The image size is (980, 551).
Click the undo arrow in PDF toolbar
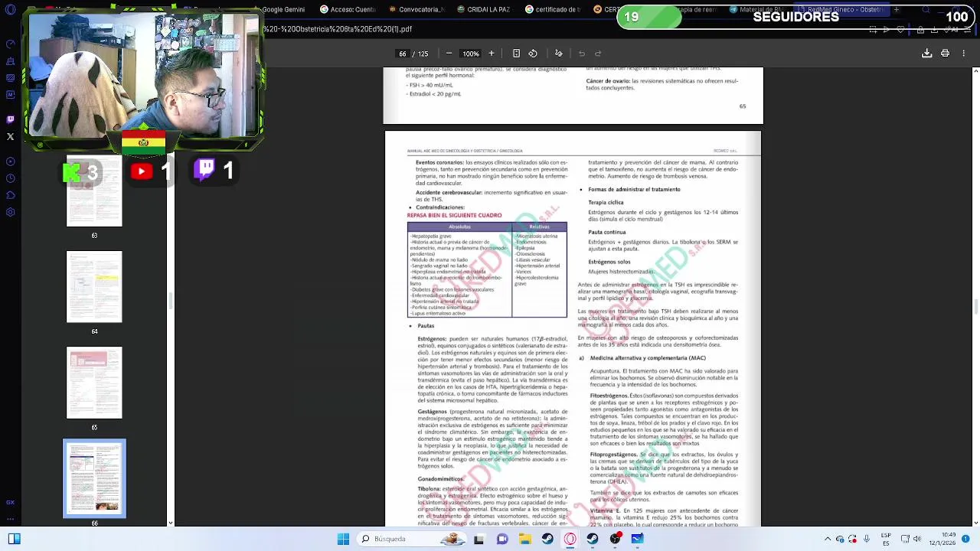[582, 54]
